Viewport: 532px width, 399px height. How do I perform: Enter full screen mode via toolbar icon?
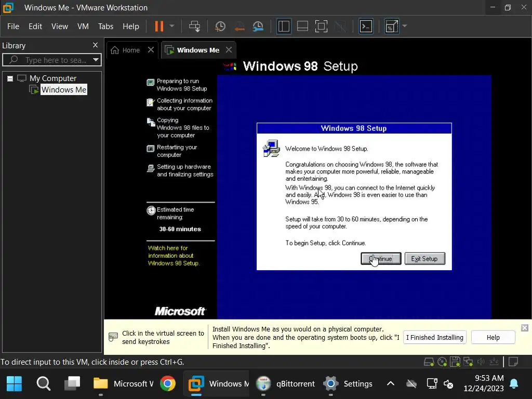pos(321,26)
